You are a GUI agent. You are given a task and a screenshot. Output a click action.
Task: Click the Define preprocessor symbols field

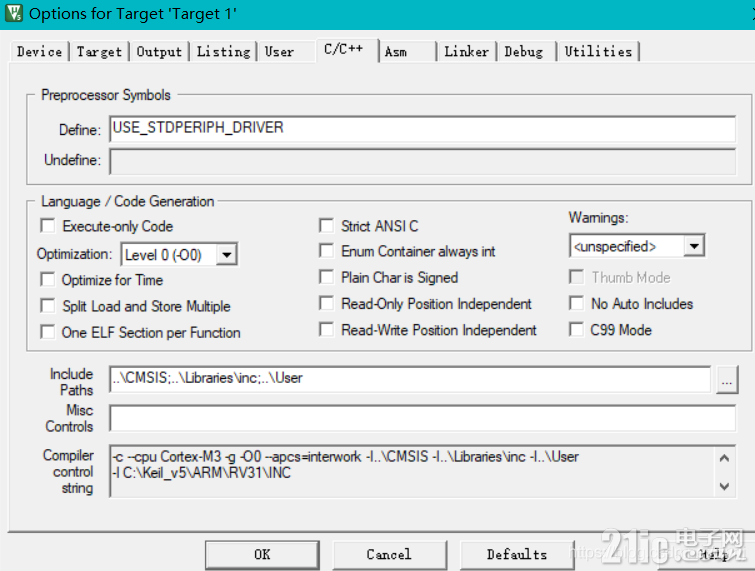[x=422, y=129]
